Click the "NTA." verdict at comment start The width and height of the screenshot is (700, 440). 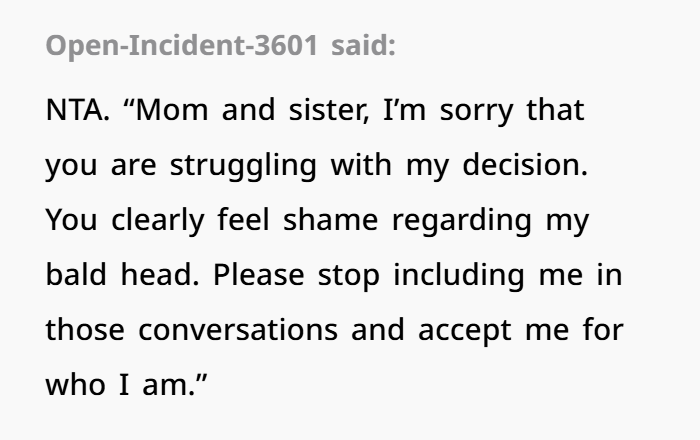(x=78, y=110)
